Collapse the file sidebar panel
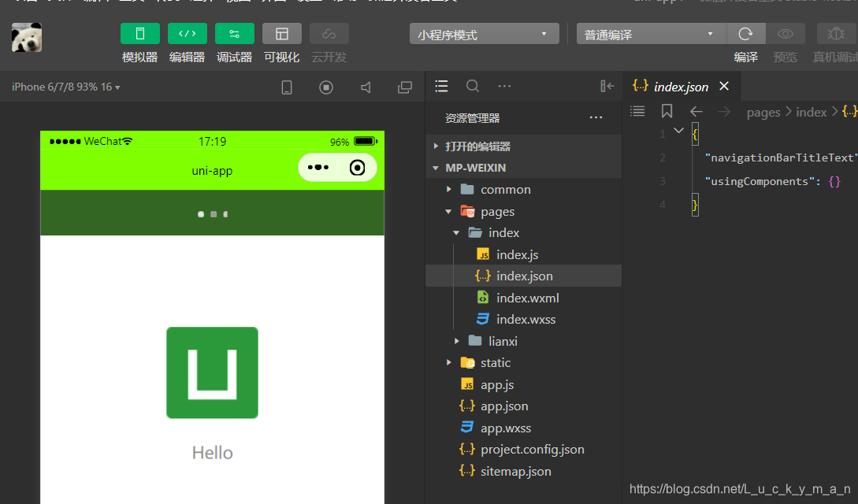 click(607, 86)
